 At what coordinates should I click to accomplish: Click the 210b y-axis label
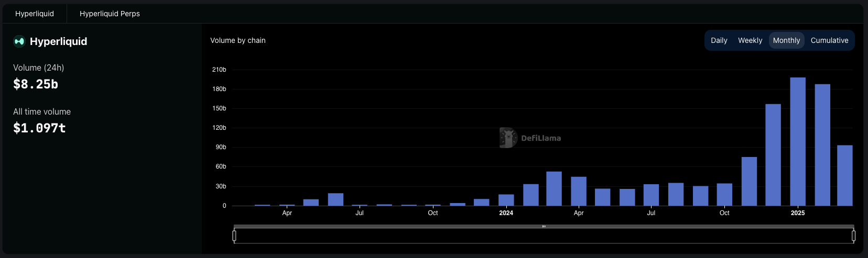coord(219,70)
